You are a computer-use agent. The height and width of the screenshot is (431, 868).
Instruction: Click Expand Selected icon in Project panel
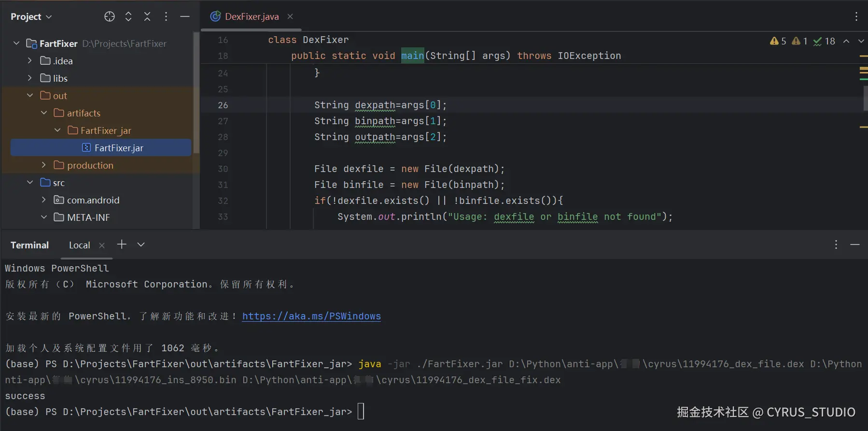pos(128,16)
